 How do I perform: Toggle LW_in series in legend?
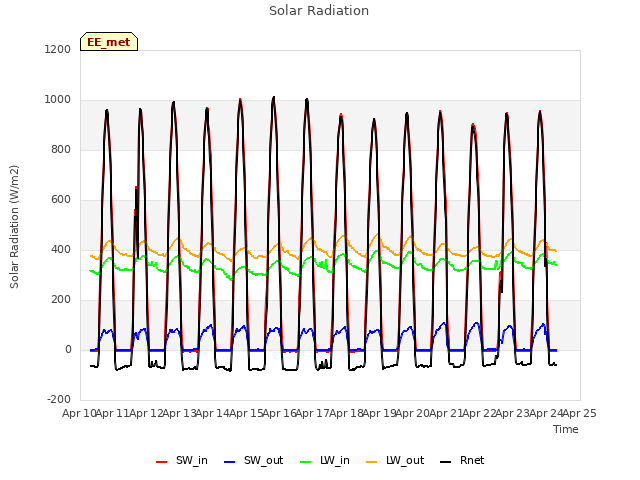[325, 461]
